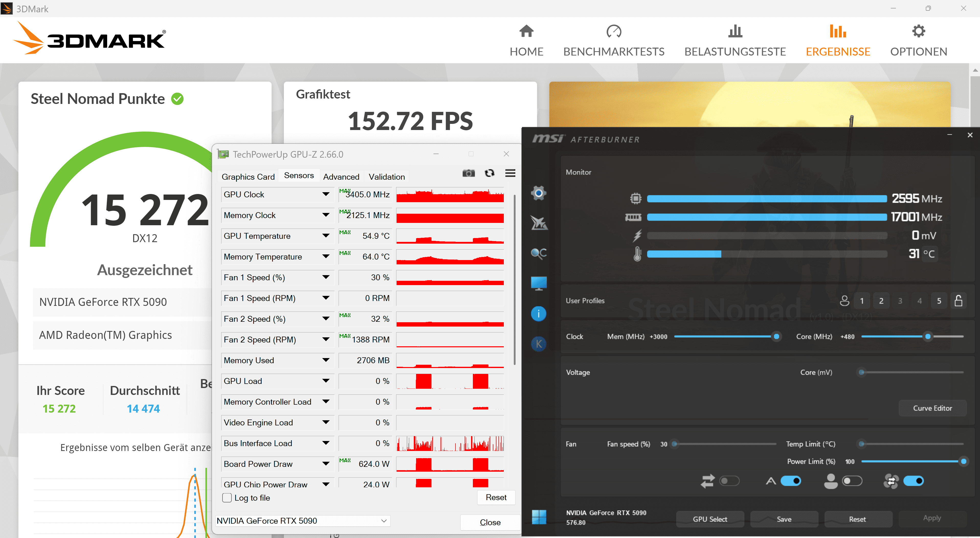Open the NVIDIA GeForce RTX 5090 device selector
The image size is (980, 538).
[x=303, y=521]
